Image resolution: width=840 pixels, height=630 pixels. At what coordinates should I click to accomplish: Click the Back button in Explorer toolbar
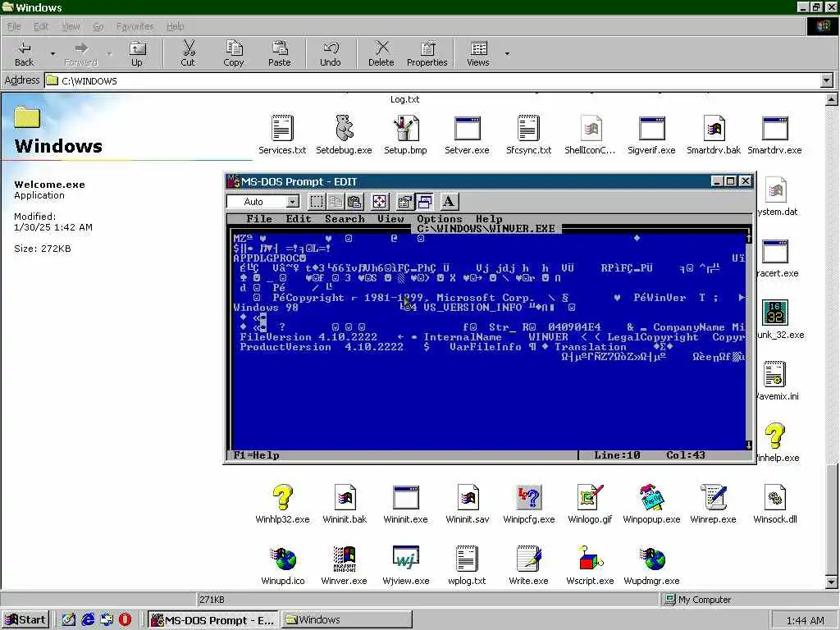tap(24, 53)
